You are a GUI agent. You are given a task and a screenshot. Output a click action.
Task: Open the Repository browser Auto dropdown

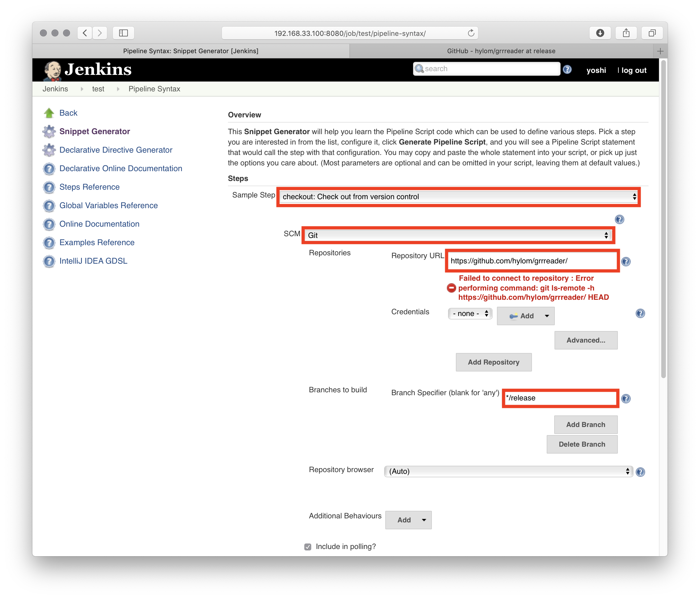pos(509,472)
